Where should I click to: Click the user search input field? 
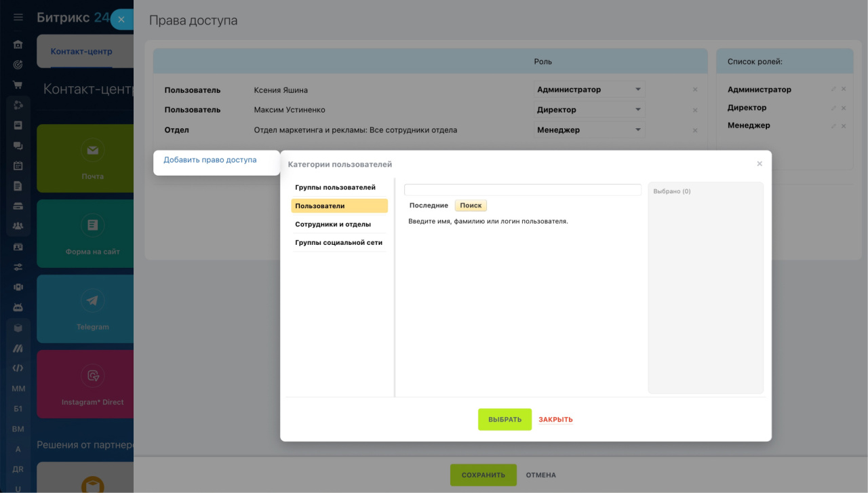coord(523,190)
